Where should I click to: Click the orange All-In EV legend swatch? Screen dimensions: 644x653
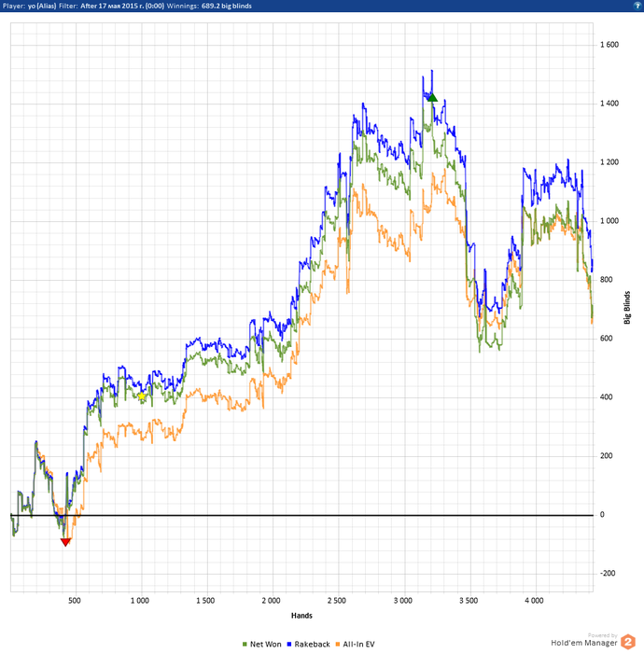point(338,645)
